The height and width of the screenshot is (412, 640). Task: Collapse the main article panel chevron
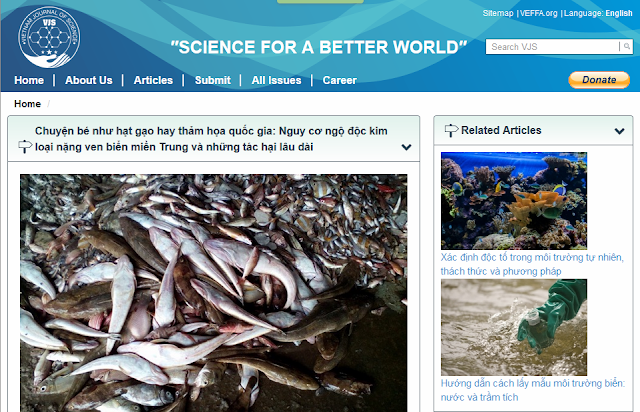click(x=406, y=147)
